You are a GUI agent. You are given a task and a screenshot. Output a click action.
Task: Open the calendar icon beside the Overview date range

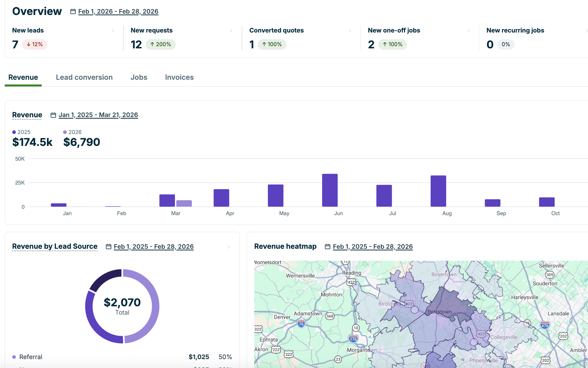point(73,11)
